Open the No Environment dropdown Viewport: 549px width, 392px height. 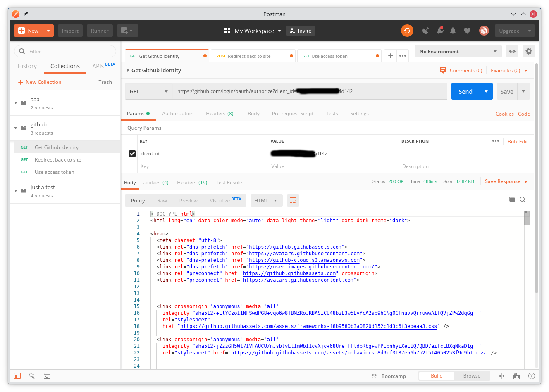(x=458, y=52)
